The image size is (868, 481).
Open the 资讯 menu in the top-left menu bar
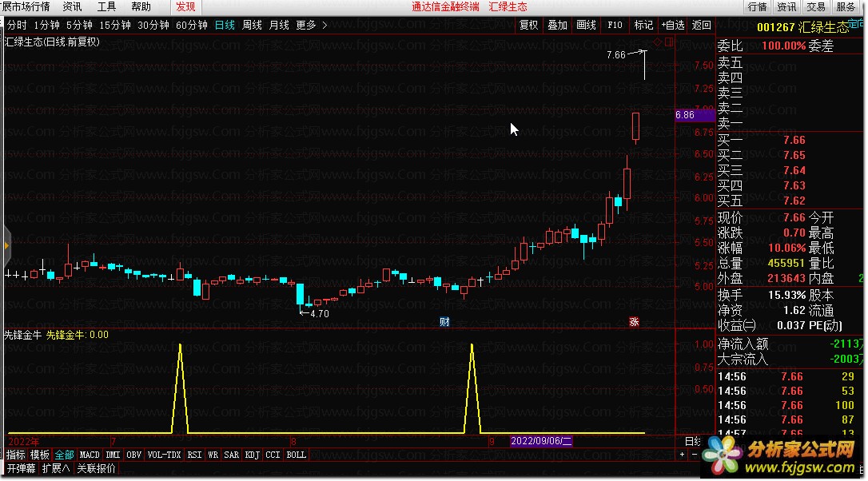[72, 6]
